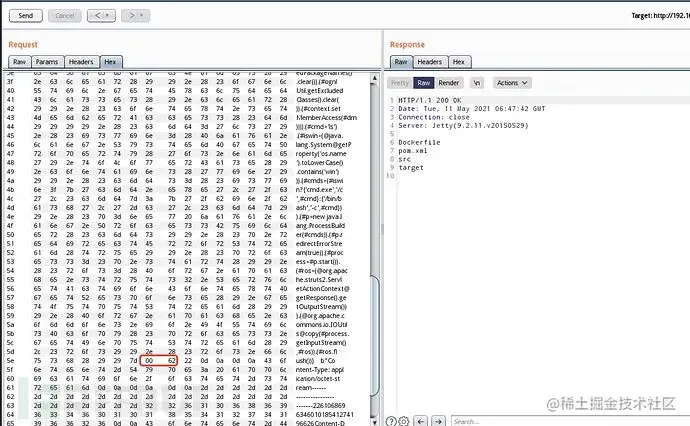Click hex row label 3f
Screen dimensions: 690x426
[x=10, y=81]
